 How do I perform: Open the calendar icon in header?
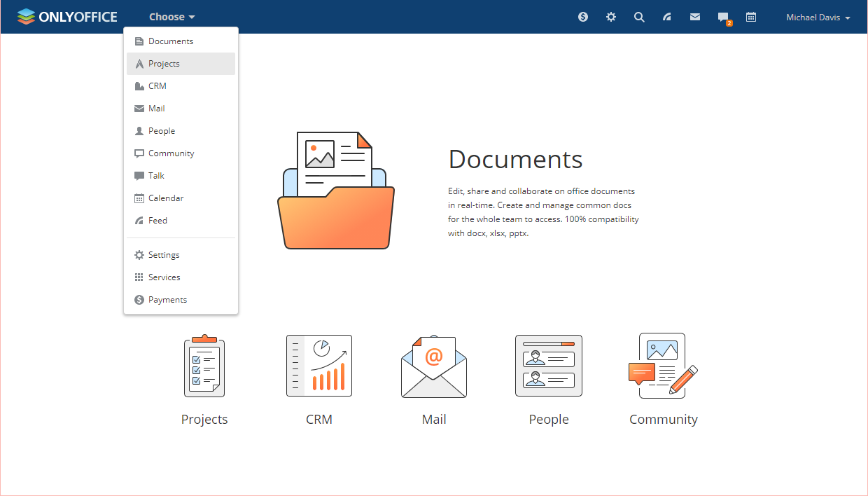coord(751,17)
